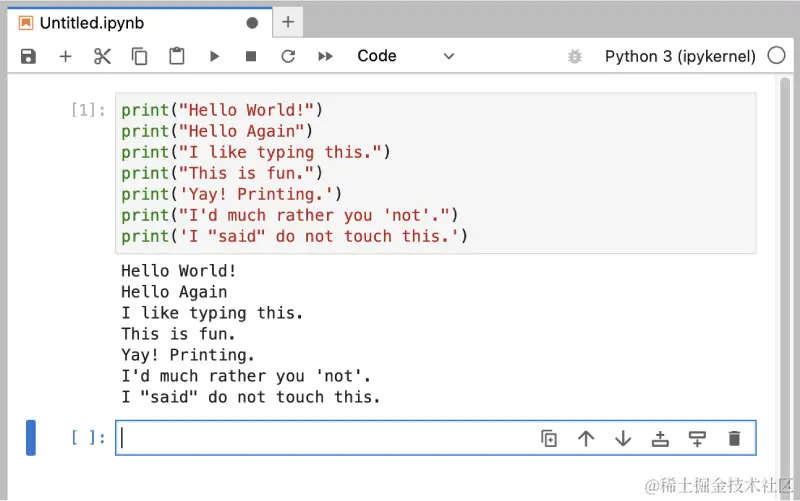
Task: Paste cell from clipboard icon
Action: [177, 56]
